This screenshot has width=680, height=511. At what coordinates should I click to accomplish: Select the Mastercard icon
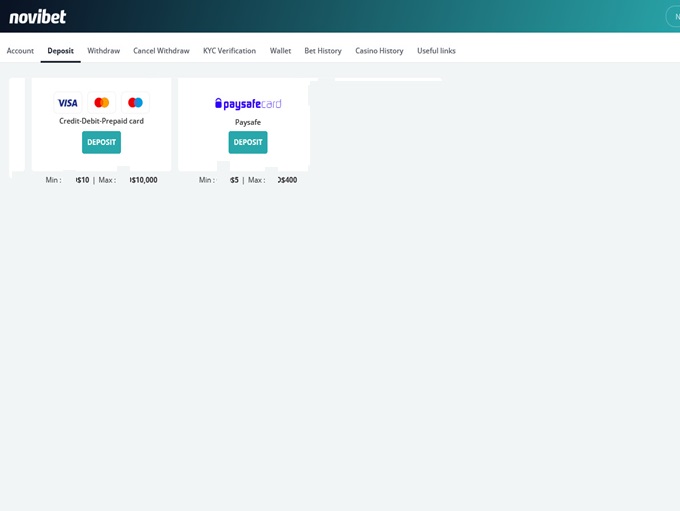(101, 103)
